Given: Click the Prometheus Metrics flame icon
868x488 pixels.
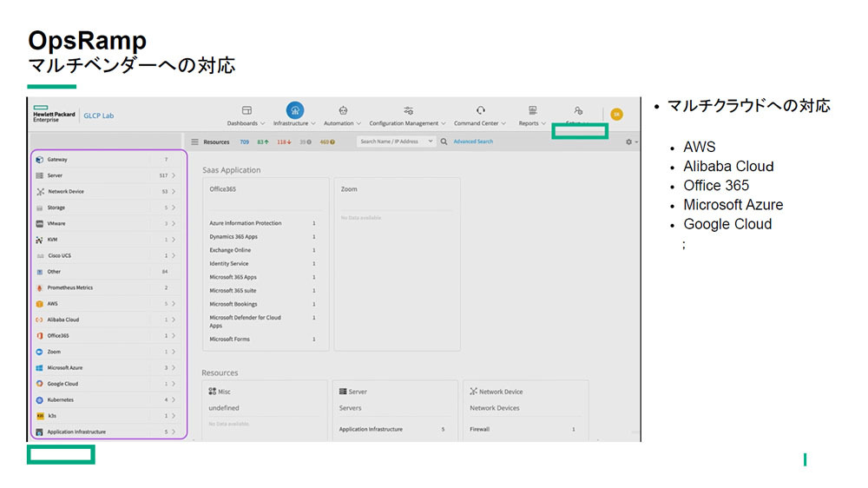Looking at the screenshot, I should (x=39, y=288).
